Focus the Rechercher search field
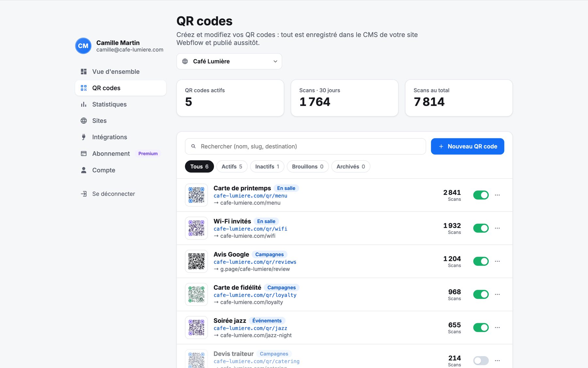Viewport: 588px width, 368px height. coord(305,146)
